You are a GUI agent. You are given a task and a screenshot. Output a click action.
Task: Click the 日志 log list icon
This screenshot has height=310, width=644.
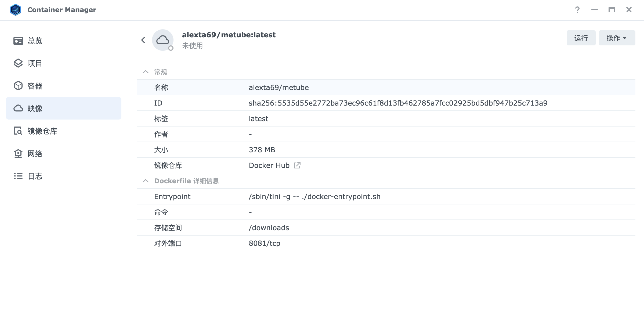18,176
